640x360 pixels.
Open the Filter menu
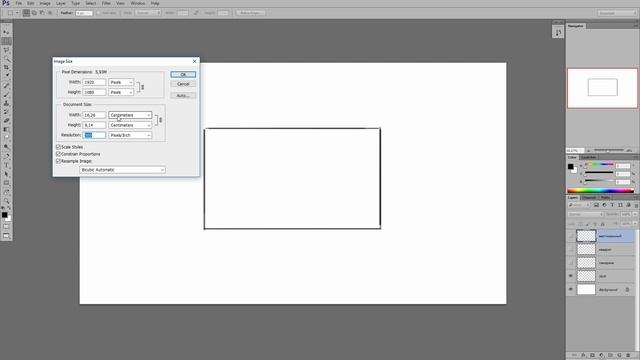click(106, 3)
